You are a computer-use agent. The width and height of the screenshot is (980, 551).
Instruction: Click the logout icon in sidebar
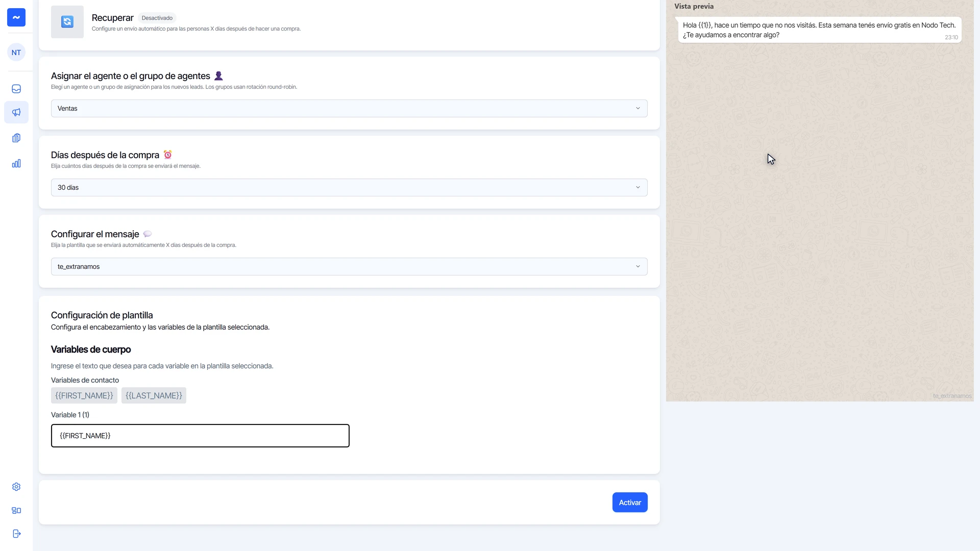pyautogui.click(x=16, y=534)
